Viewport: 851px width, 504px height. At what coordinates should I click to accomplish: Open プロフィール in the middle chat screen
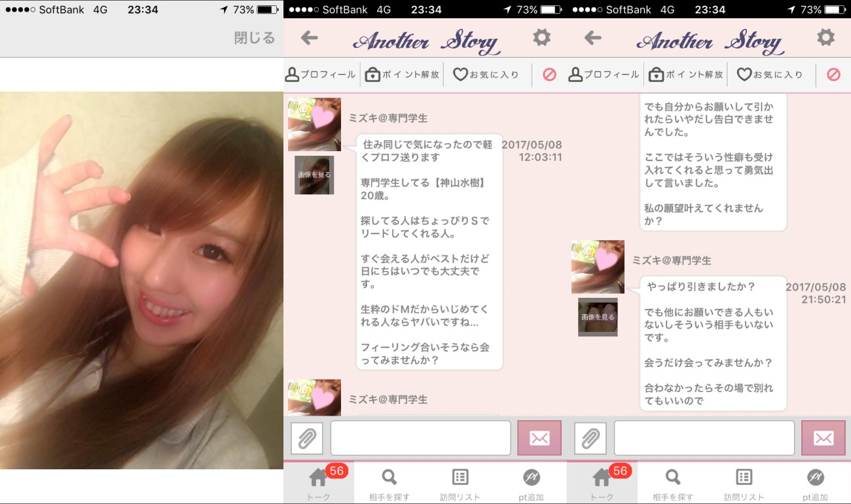tap(321, 75)
